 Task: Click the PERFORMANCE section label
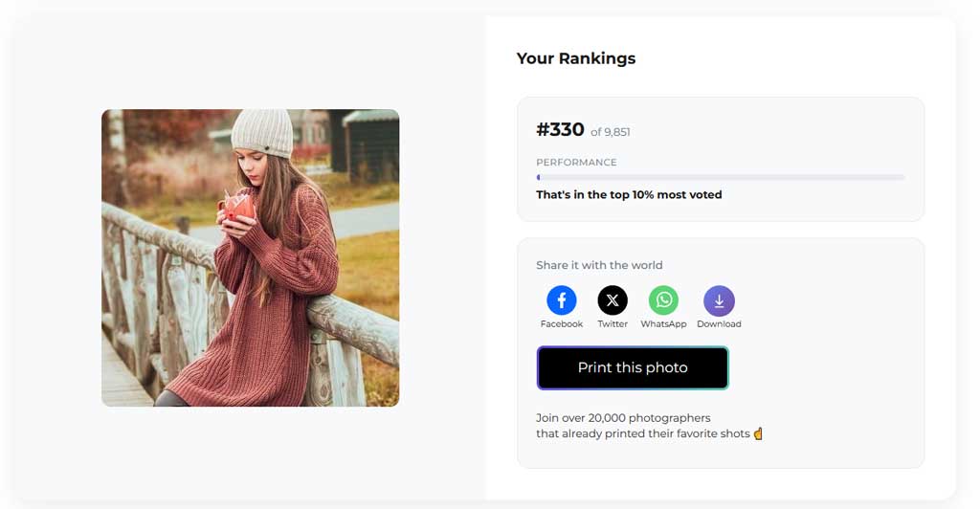pos(576,163)
